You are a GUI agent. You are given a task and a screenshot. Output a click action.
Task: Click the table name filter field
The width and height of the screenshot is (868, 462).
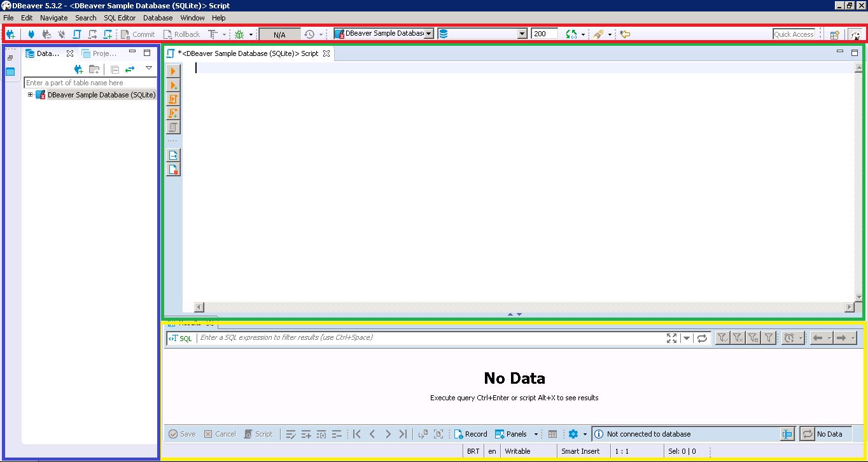pos(90,83)
